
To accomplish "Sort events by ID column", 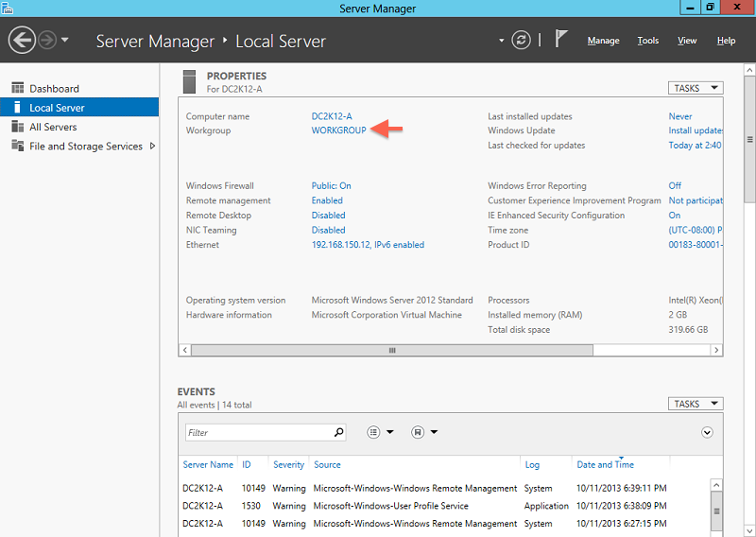I will [247, 464].
